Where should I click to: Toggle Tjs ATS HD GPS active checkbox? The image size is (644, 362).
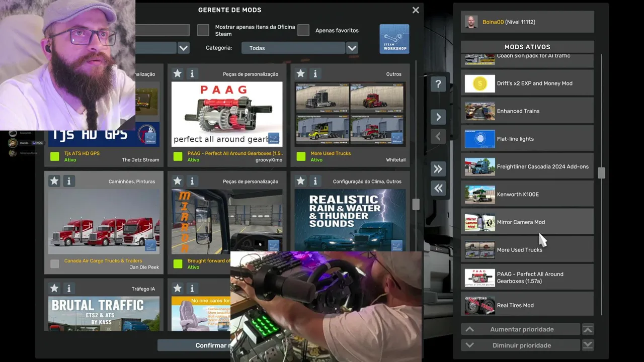point(55,156)
